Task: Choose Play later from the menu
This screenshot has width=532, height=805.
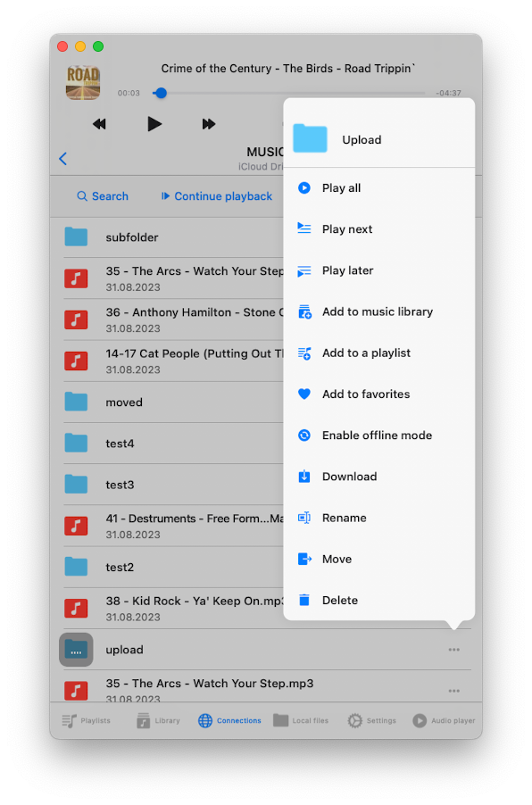Action: [x=379, y=270]
